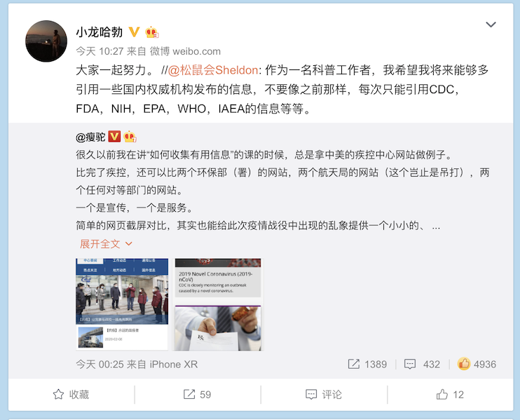Open the @瘦驼 original author link
This screenshot has width=520, height=420.
pos(90,137)
